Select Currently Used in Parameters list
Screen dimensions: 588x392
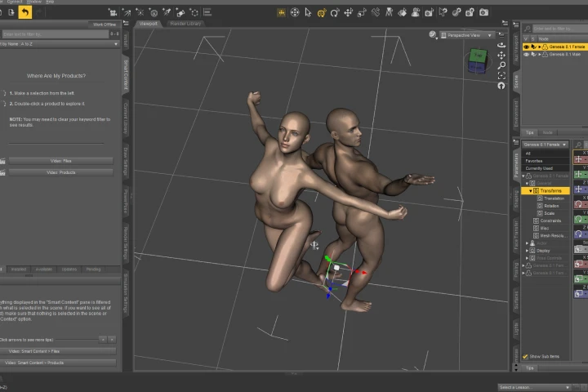[539, 168]
